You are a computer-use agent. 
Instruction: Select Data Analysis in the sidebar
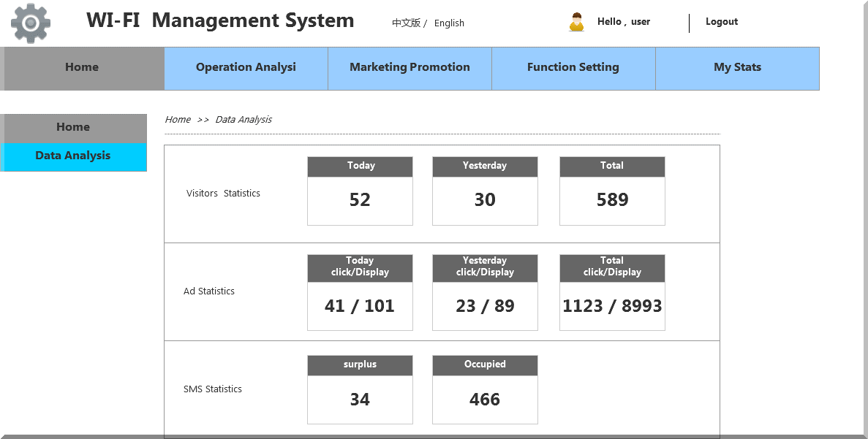click(x=73, y=156)
